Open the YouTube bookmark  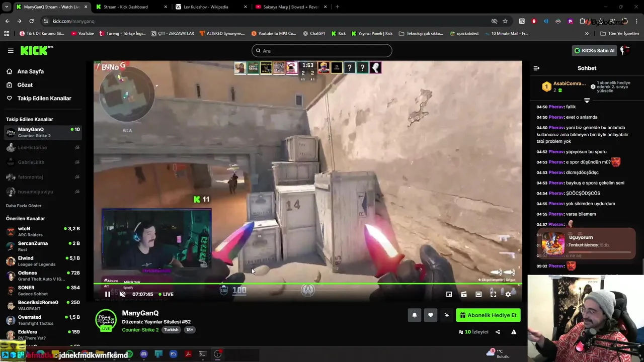82,34
